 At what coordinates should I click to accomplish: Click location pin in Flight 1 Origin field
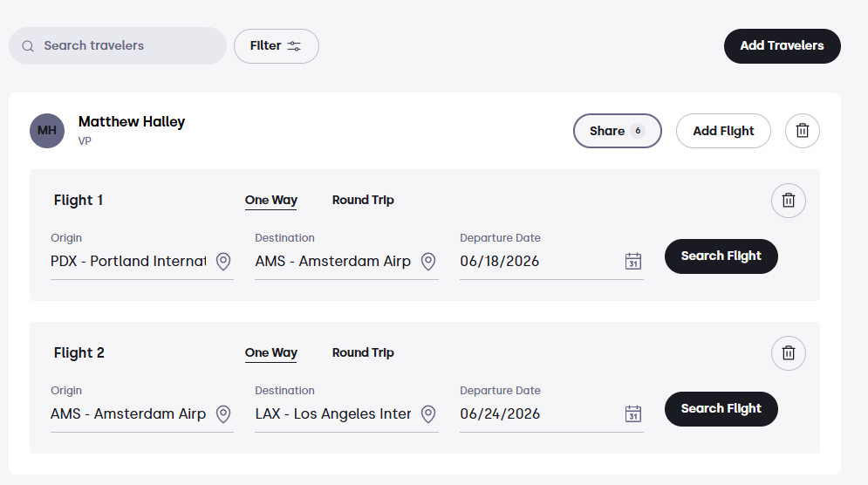[x=223, y=262]
